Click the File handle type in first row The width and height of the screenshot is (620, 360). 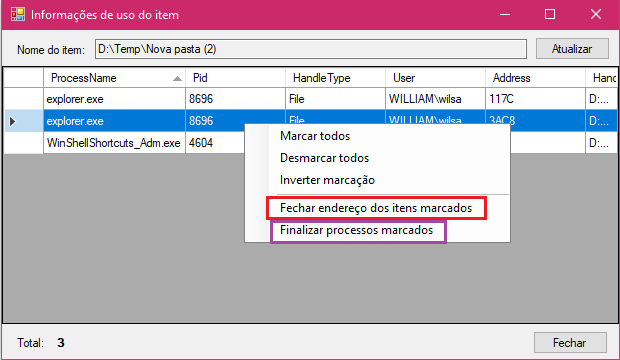(335, 99)
